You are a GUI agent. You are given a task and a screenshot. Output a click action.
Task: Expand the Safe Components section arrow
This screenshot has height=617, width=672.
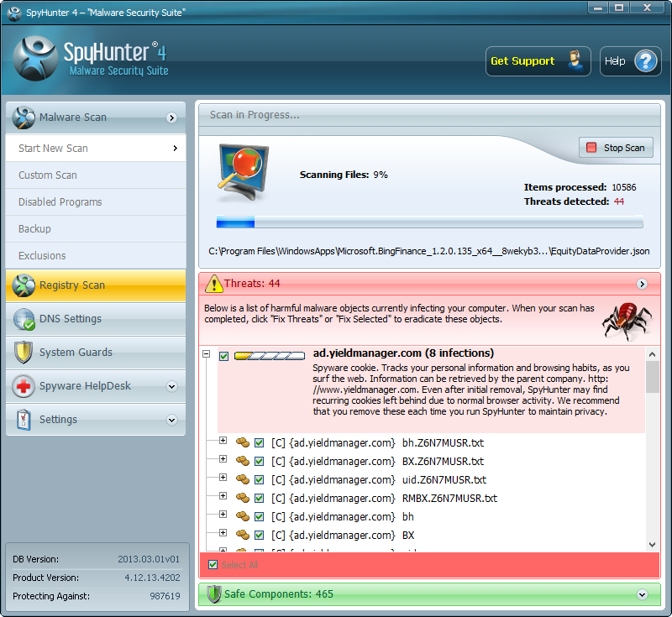[643, 594]
